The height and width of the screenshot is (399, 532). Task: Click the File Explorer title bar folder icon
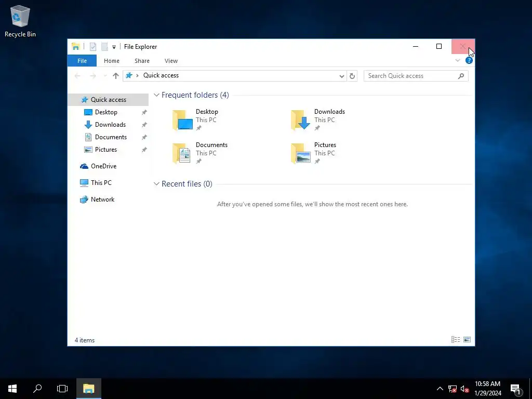(x=76, y=46)
